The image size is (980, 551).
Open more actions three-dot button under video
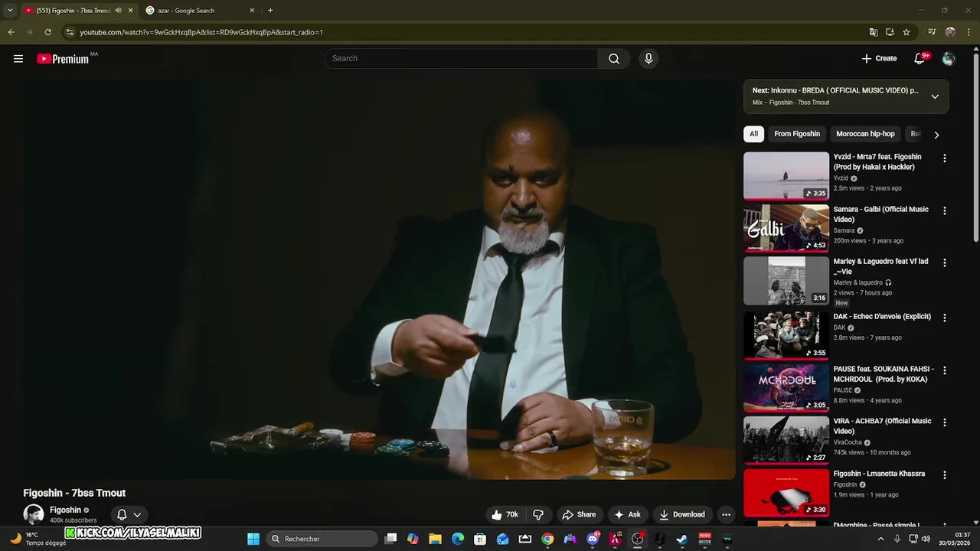726,514
